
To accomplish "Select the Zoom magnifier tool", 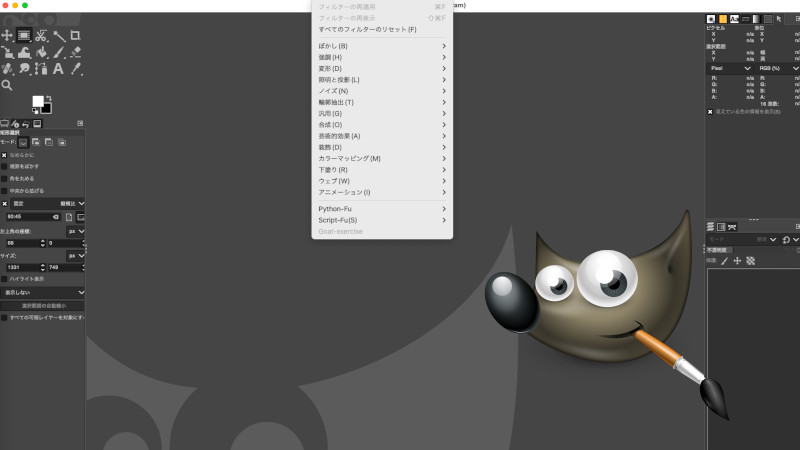I will point(7,85).
